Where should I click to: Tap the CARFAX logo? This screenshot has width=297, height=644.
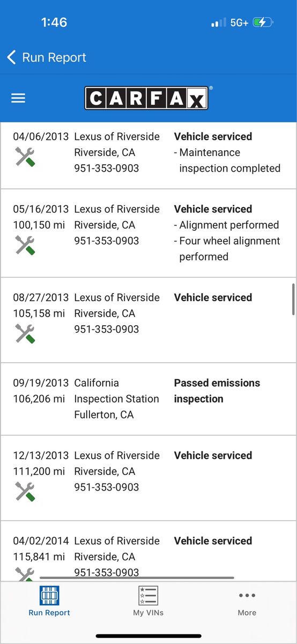146,98
